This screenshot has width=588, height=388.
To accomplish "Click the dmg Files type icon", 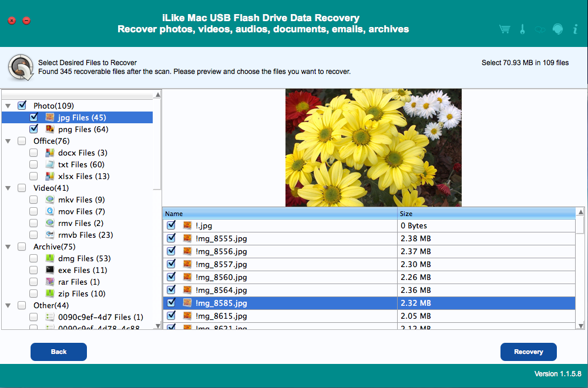I will point(50,258).
